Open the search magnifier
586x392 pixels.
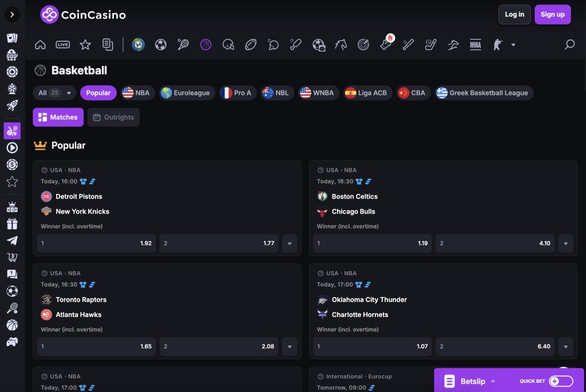[x=570, y=44]
